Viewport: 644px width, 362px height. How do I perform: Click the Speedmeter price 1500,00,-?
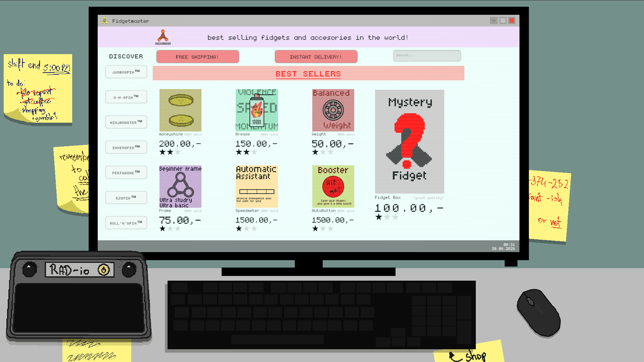coord(257,220)
